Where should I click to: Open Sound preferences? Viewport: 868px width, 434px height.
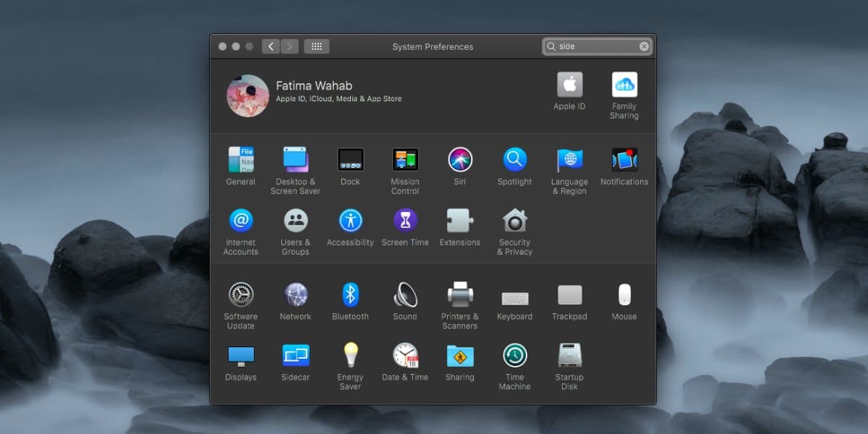[x=405, y=295]
